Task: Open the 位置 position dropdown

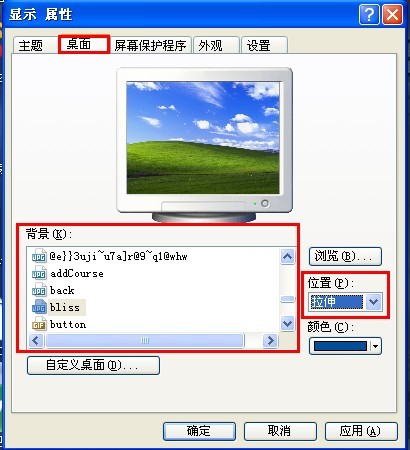Action: pos(374,302)
